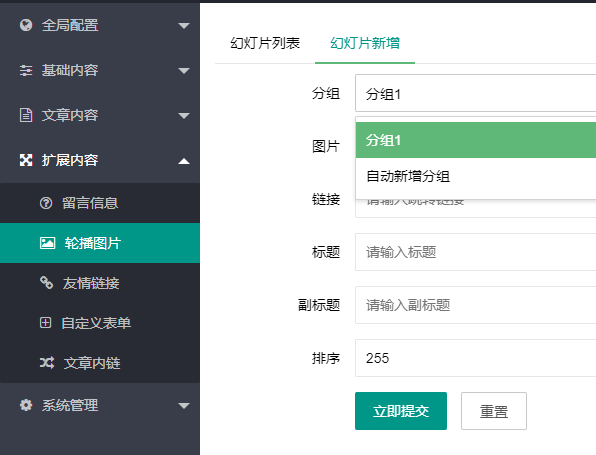Switch to the 幻灯片列表 tab
Viewport: 596px width, 455px height.
(x=265, y=43)
